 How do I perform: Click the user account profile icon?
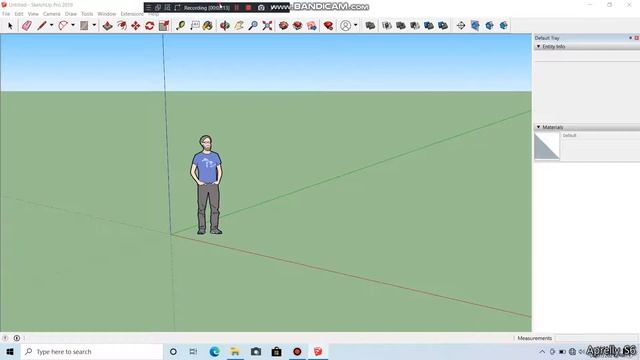tap(345, 26)
